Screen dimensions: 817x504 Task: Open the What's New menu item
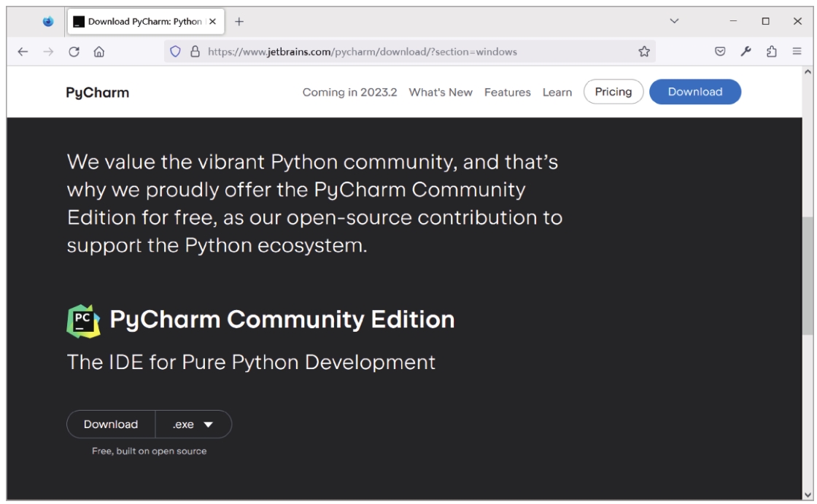[440, 92]
